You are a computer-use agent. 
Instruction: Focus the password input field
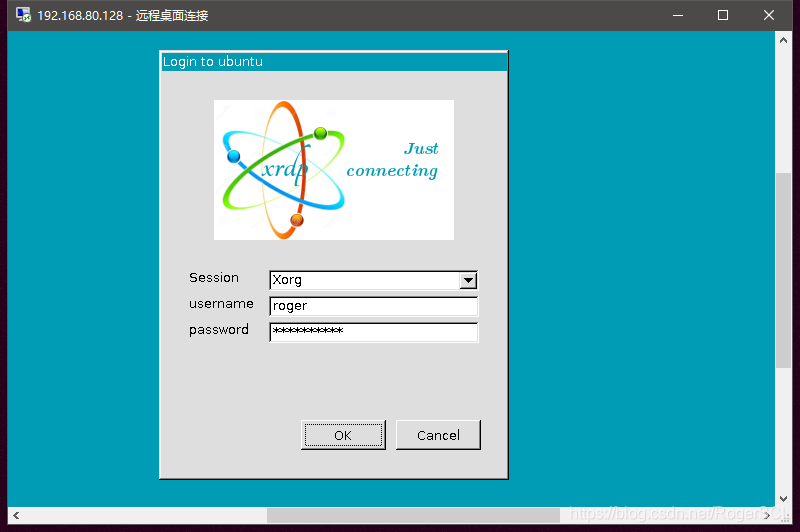point(373,332)
